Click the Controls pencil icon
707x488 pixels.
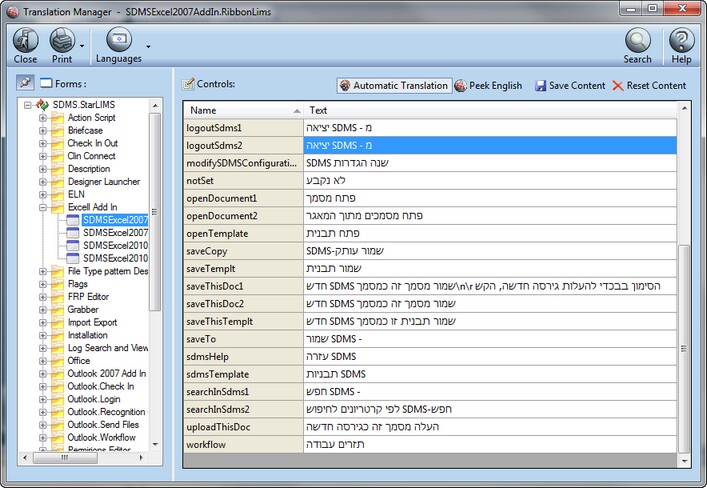coord(188,83)
